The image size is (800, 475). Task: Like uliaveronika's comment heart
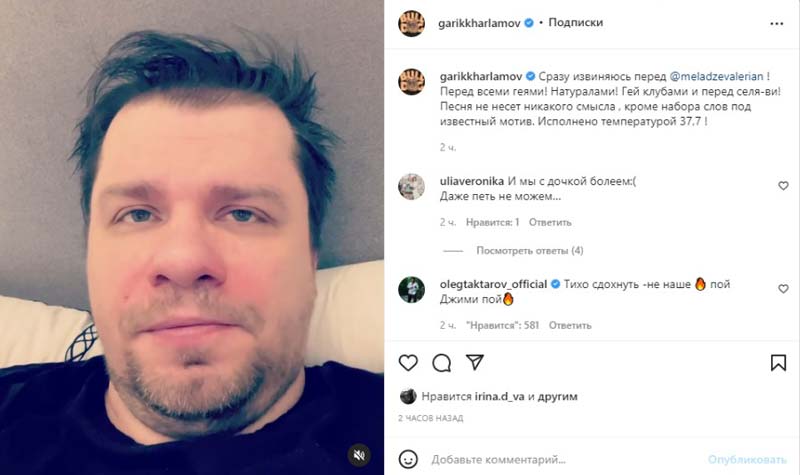pyautogui.click(x=783, y=186)
